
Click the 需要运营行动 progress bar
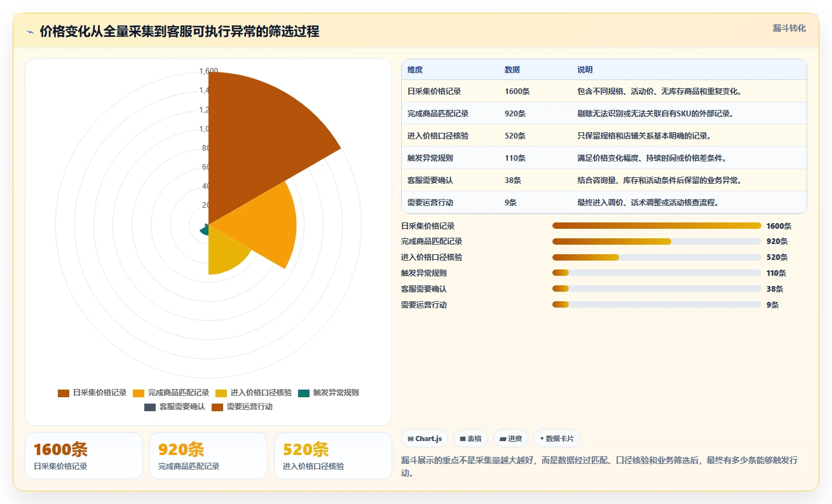[657, 305]
